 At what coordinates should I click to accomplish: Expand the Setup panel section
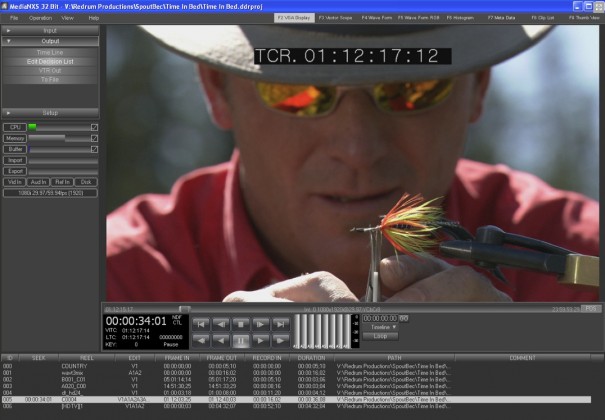pyautogui.click(x=50, y=113)
